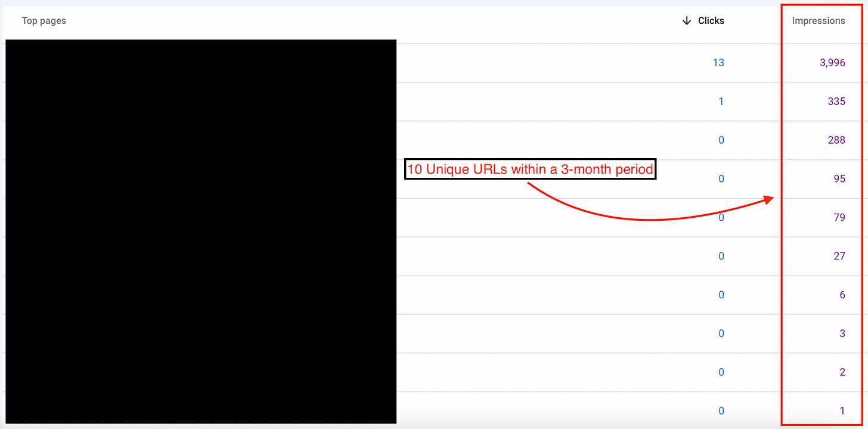Click the 288 impressions value
The height and width of the screenshot is (429, 868).
pyautogui.click(x=836, y=140)
